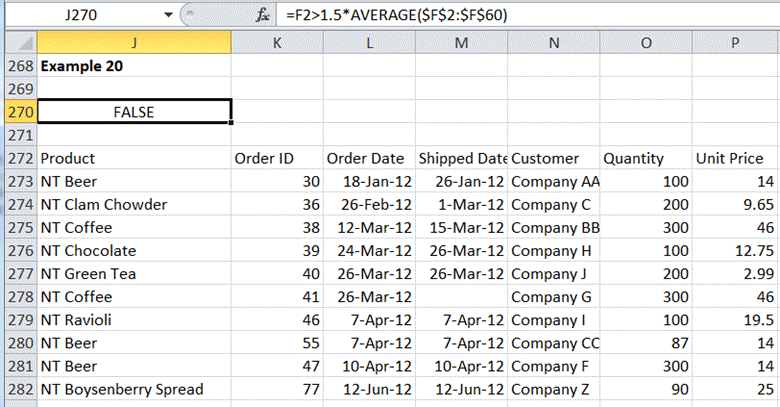Click the 'Example 20' cell

click(134, 65)
